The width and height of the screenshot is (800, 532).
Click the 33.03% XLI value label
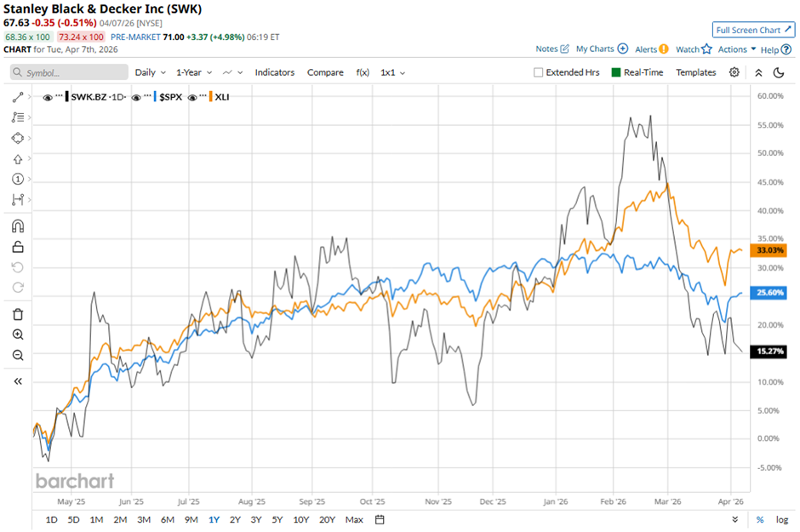click(x=769, y=250)
